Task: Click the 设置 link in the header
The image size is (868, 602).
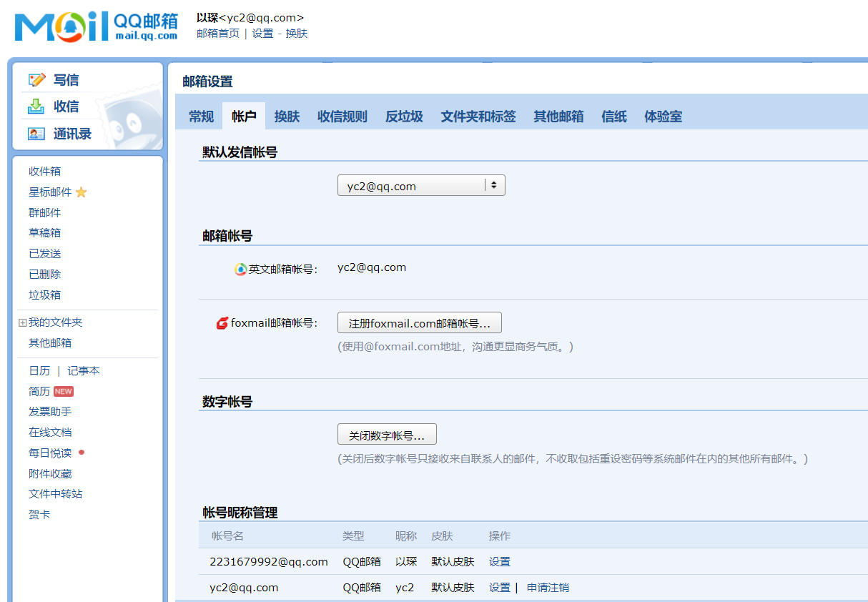Action: point(262,34)
